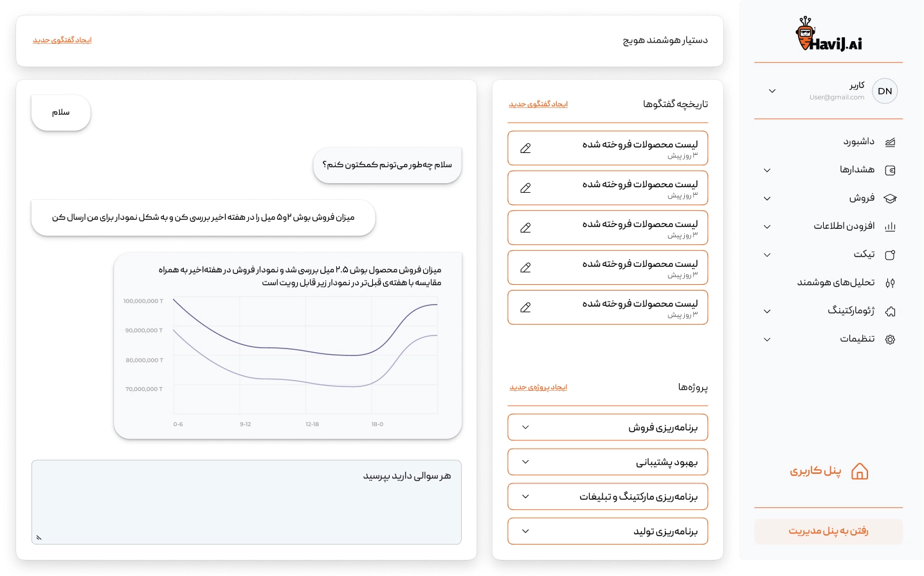This screenshot has width=924, height=576.
Task: Click the alerts (هشدارها) icon in sidebar
Action: click(890, 170)
